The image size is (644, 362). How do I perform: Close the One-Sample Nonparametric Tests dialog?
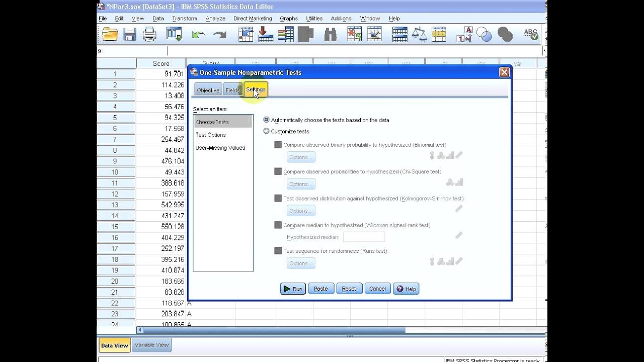504,72
